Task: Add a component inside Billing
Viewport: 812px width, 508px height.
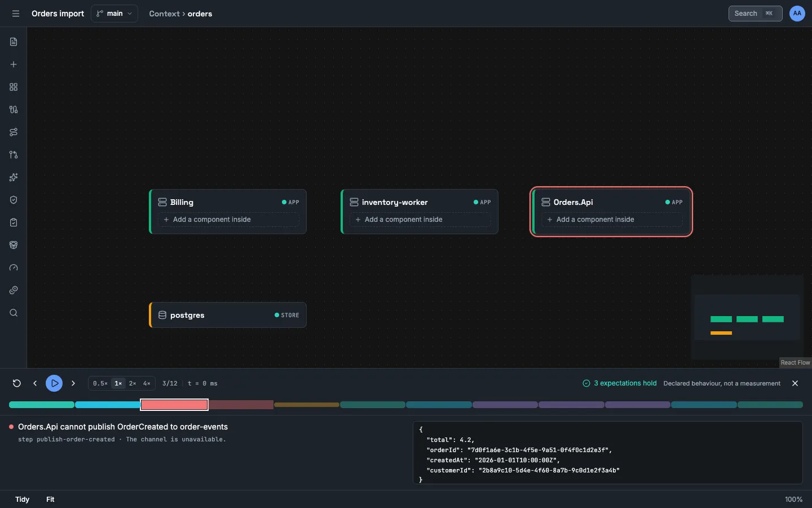Action: pos(228,220)
